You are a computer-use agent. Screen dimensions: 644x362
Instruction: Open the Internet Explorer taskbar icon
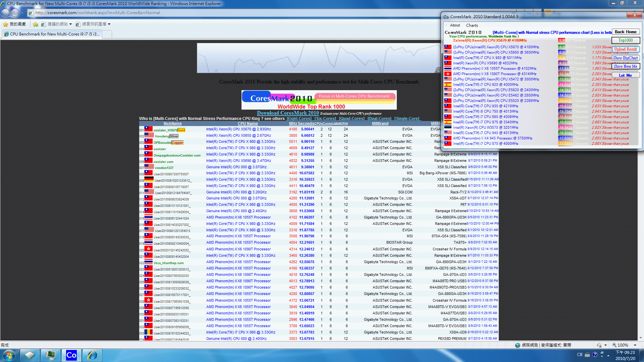coord(92,355)
